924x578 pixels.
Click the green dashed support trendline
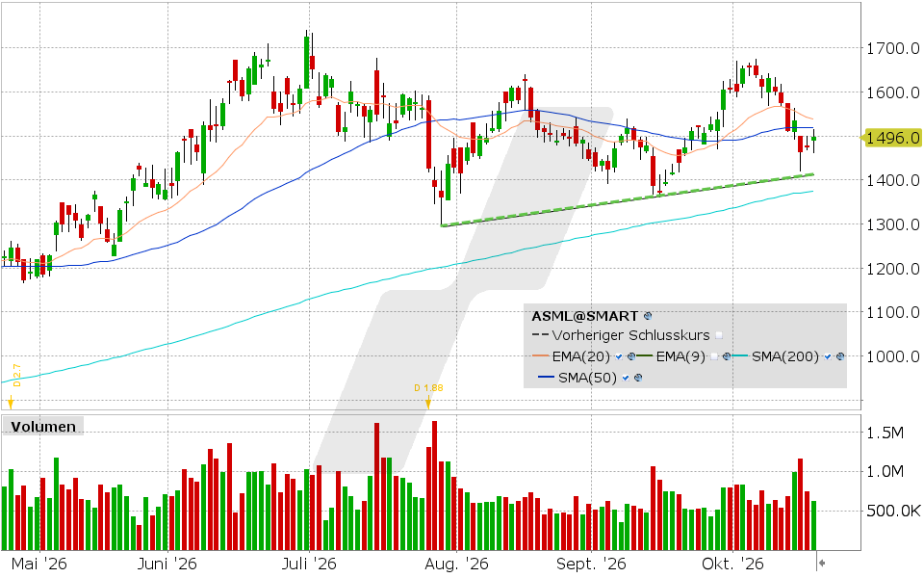[628, 200]
